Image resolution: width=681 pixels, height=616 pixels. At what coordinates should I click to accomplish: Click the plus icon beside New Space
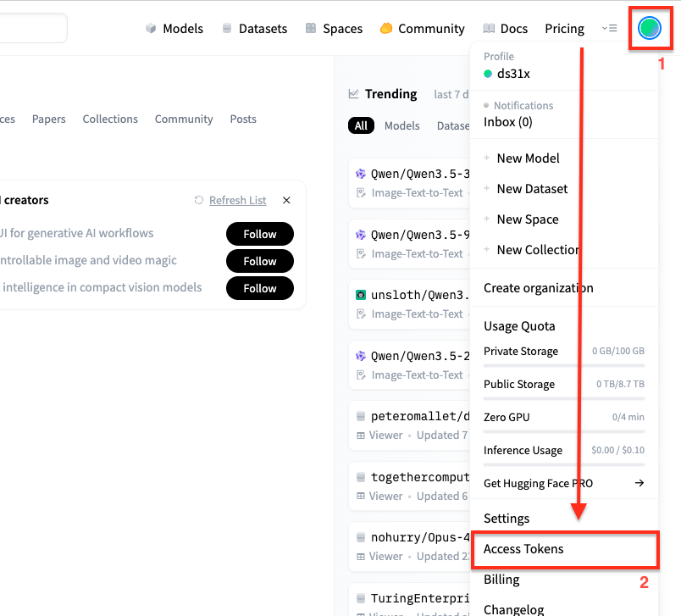487,219
